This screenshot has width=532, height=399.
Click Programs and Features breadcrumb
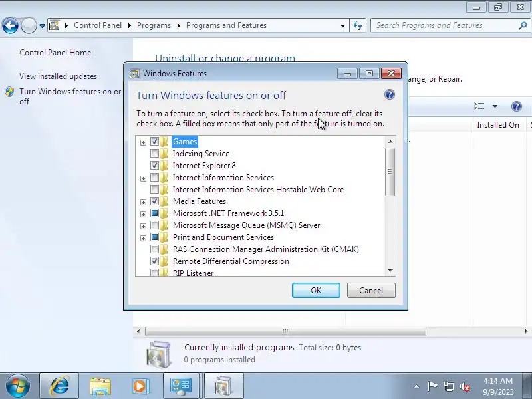tap(226, 25)
